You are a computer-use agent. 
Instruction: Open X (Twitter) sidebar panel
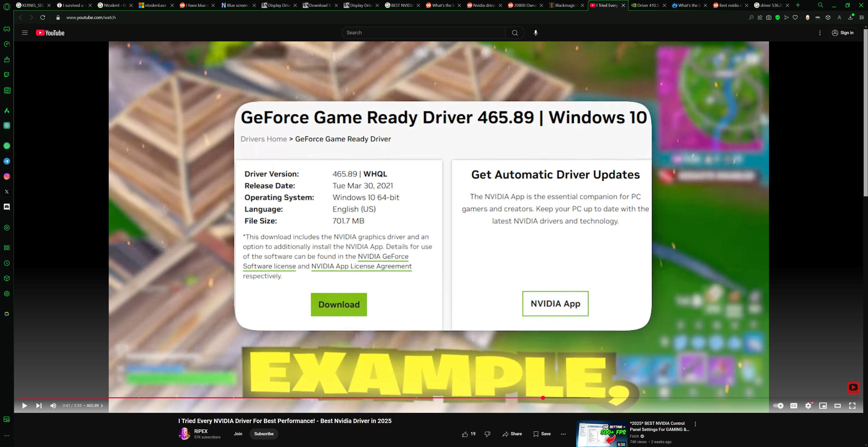(x=7, y=191)
